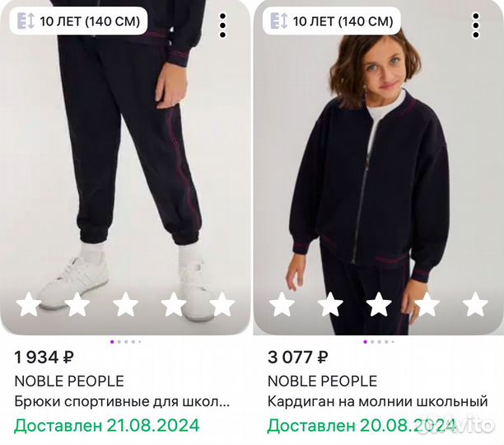The width and height of the screenshot is (504, 445).
Task: Tap the pants 10 ЛЕТ (140 СМ) size badge
Action: (x=89, y=21)
